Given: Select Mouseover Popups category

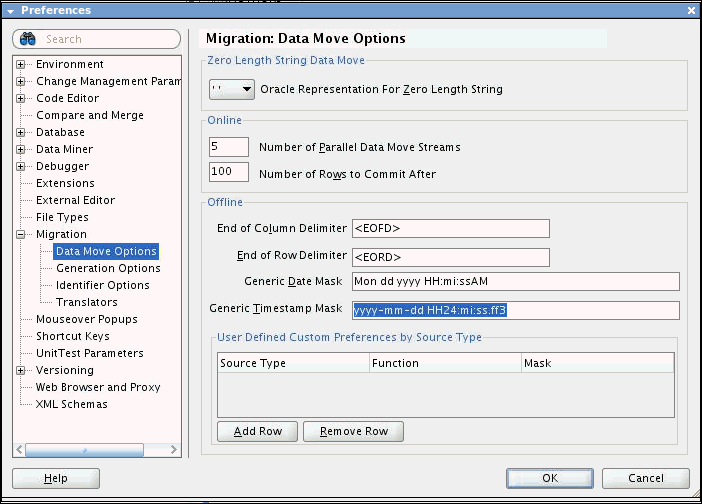Looking at the screenshot, I should 87,320.
